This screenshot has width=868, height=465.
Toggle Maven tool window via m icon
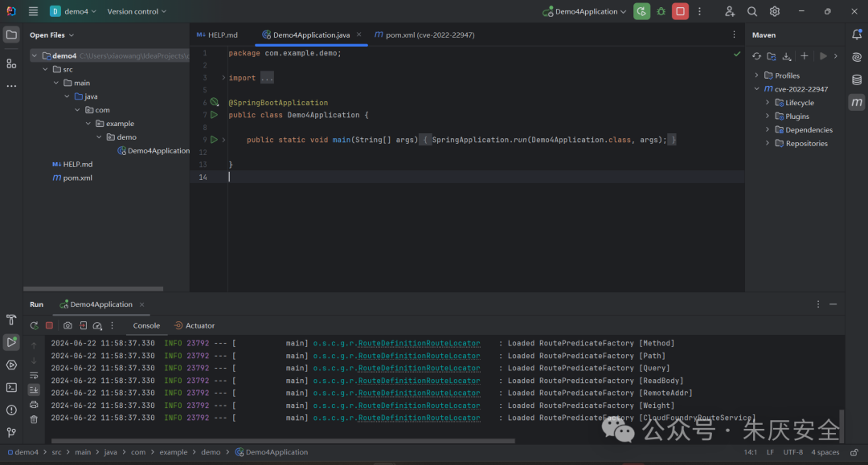pyautogui.click(x=857, y=102)
